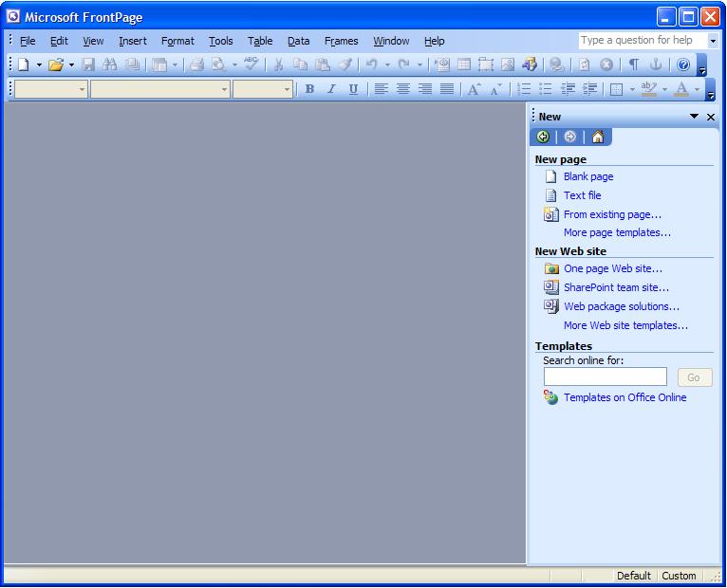Click the Print icon in toolbar

[196, 64]
